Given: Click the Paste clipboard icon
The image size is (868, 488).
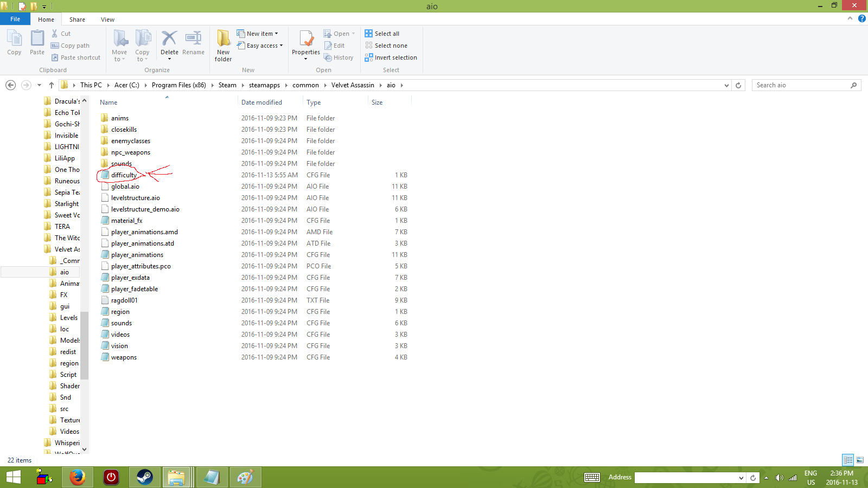Looking at the screenshot, I should pyautogui.click(x=37, y=42).
